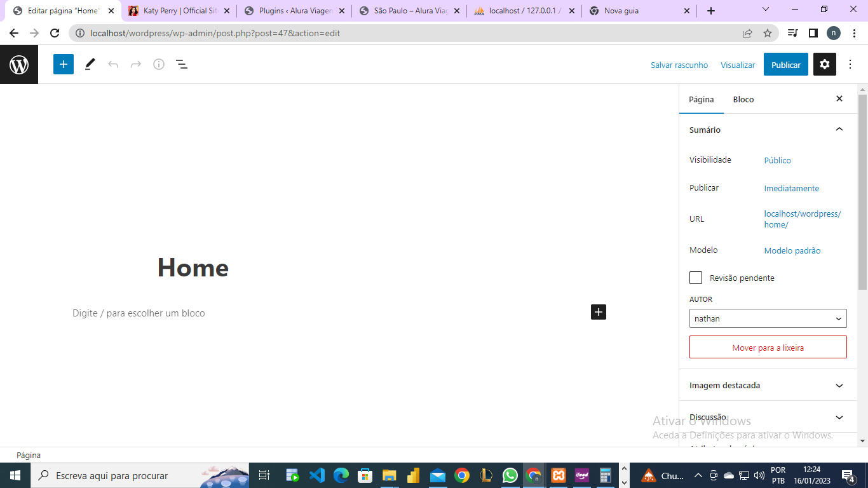Click Salvar rascunho
Image resolution: width=868 pixels, height=488 pixels.
tap(679, 65)
